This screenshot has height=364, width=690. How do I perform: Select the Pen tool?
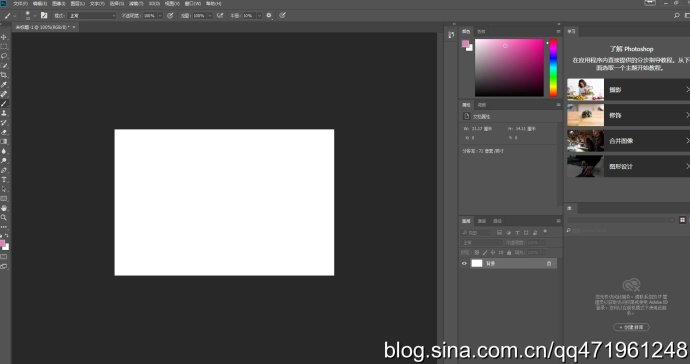pos(4,170)
